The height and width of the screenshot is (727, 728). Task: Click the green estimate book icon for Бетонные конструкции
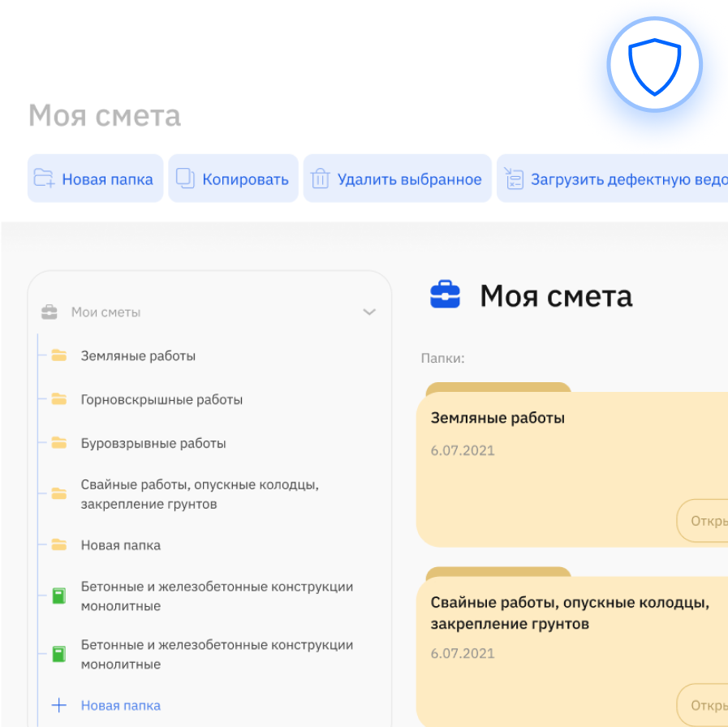57,596
